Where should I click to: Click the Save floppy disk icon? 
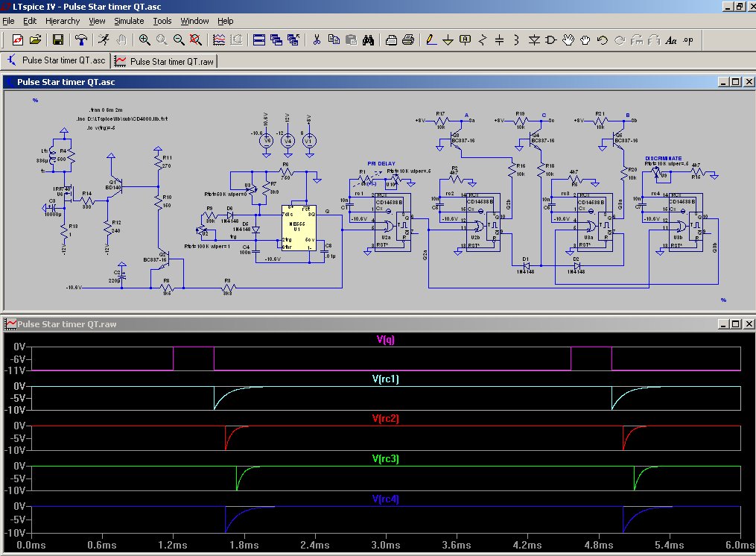(57, 40)
